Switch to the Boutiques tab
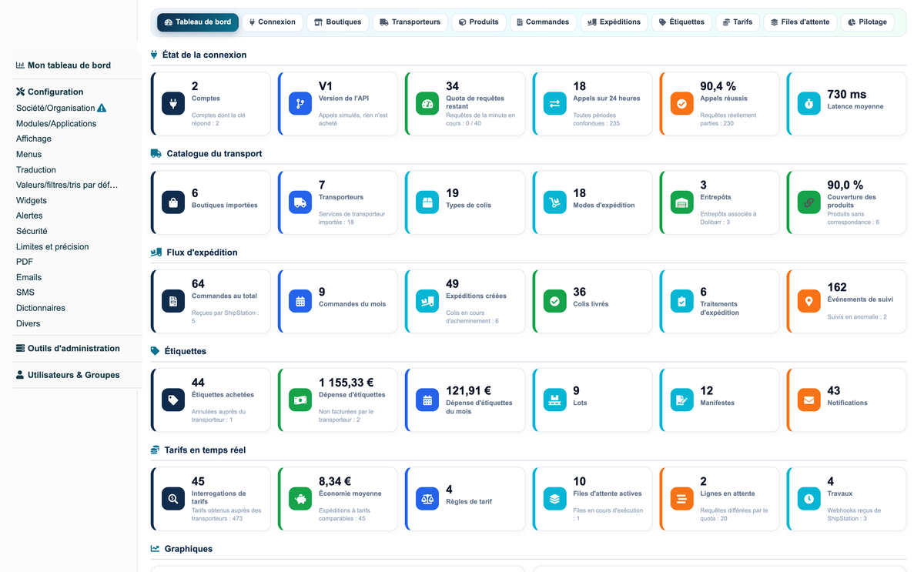This screenshot has height=572, width=924. coord(337,22)
